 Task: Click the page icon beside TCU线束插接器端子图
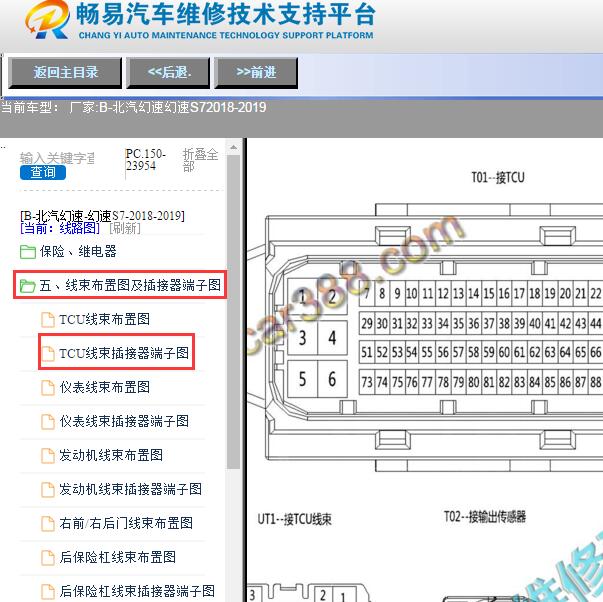tap(48, 354)
